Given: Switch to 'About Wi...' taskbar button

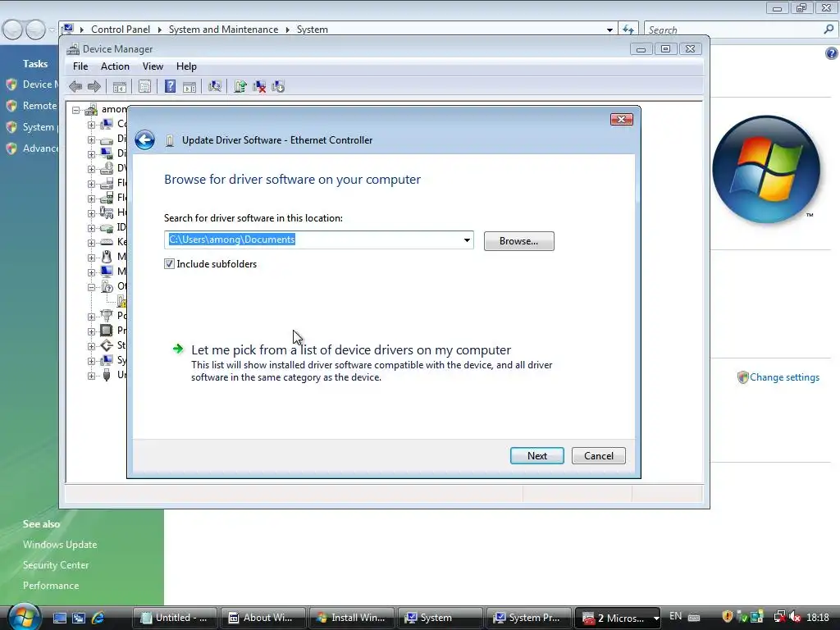Looking at the screenshot, I should click(x=263, y=618).
